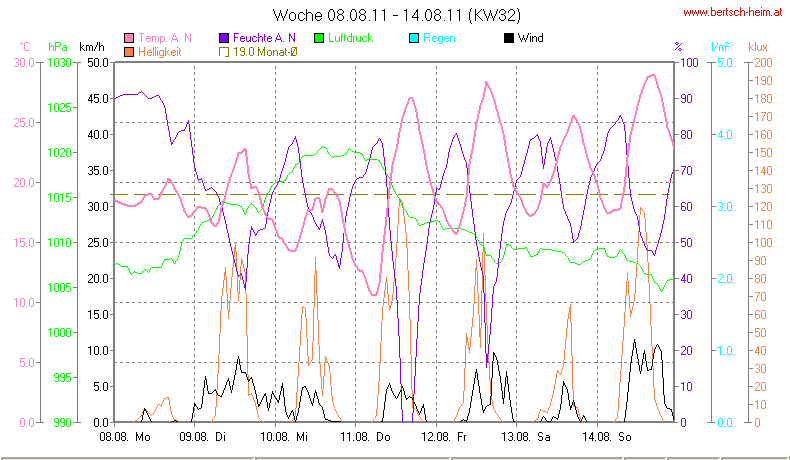This screenshot has height=460, width=790.
Task: Click the 08.08. Mo date label
Action: pyautogui.click(x=125, y=437)
